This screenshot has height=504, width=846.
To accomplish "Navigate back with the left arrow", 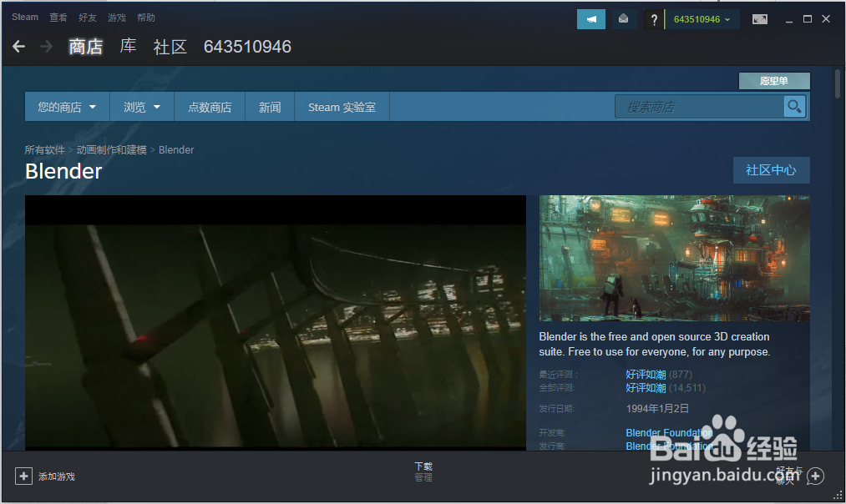I will point(18,47).
